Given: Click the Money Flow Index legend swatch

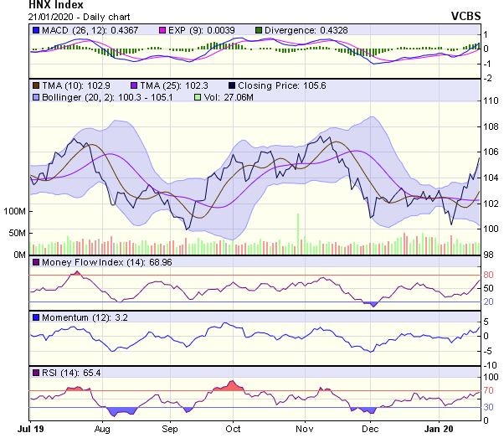Looking at the screenshot, I should pyautogui.click(x=36, y=263).
